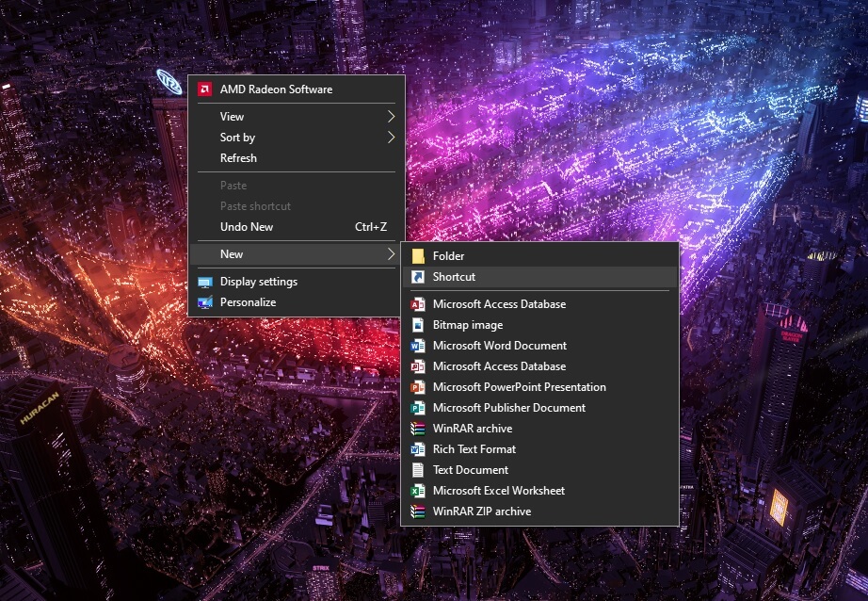Click the Bitmap image file icon
The height and width of the screenshot is (601, 868).
418,325
